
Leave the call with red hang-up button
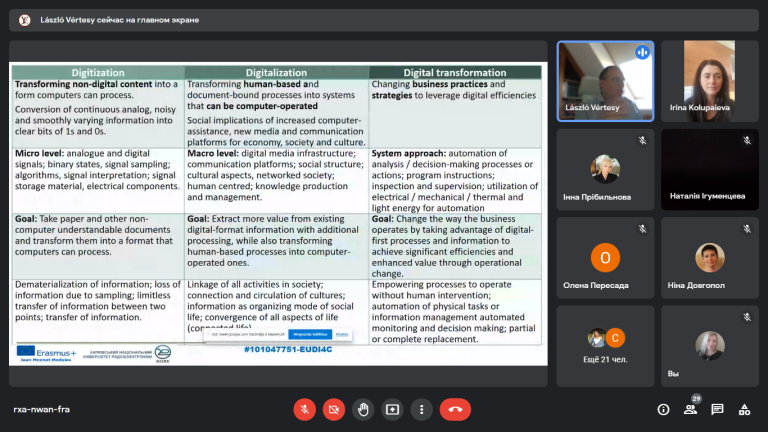point(455,409)
